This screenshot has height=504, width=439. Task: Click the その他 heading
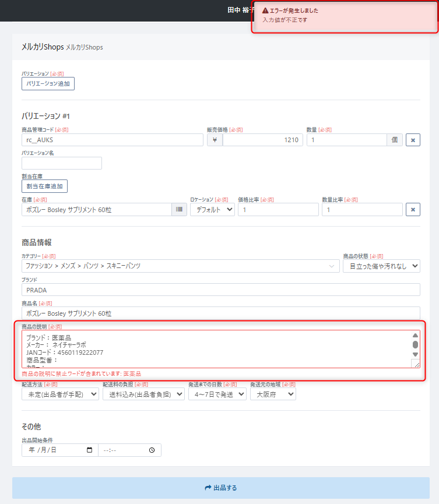(31, 427)
